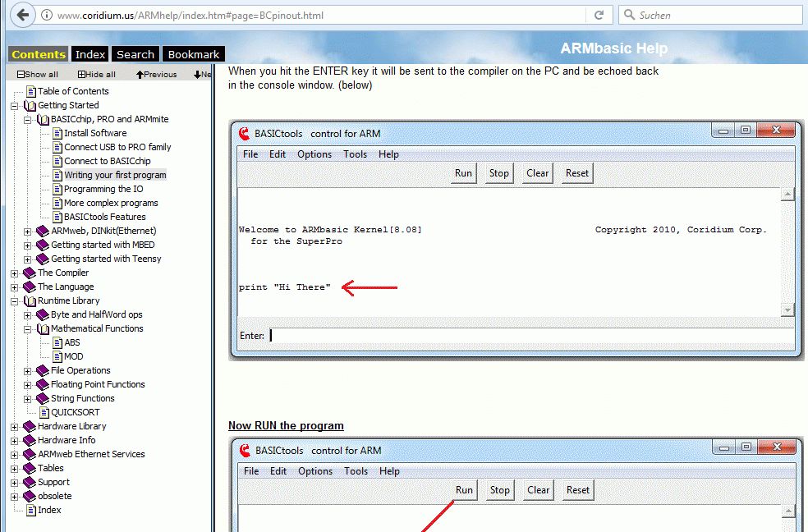Collapse the Runtime Library tree node

pyautogui.click(x=15, y=301)
